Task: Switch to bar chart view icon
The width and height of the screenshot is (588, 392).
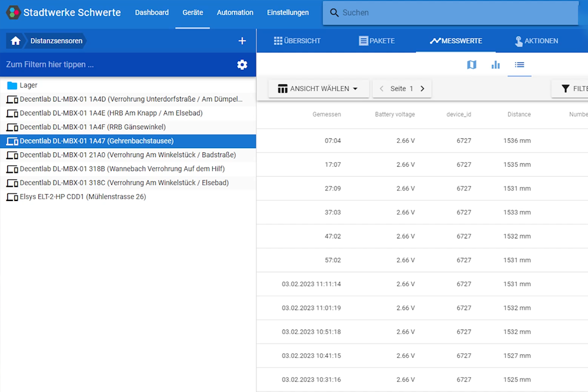Action: coord(496,65)
